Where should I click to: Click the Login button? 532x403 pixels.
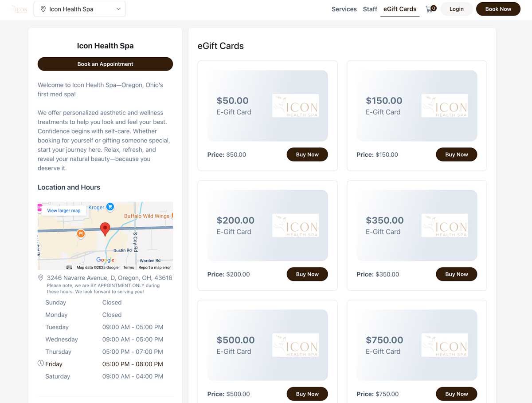(x=456, y=9)
